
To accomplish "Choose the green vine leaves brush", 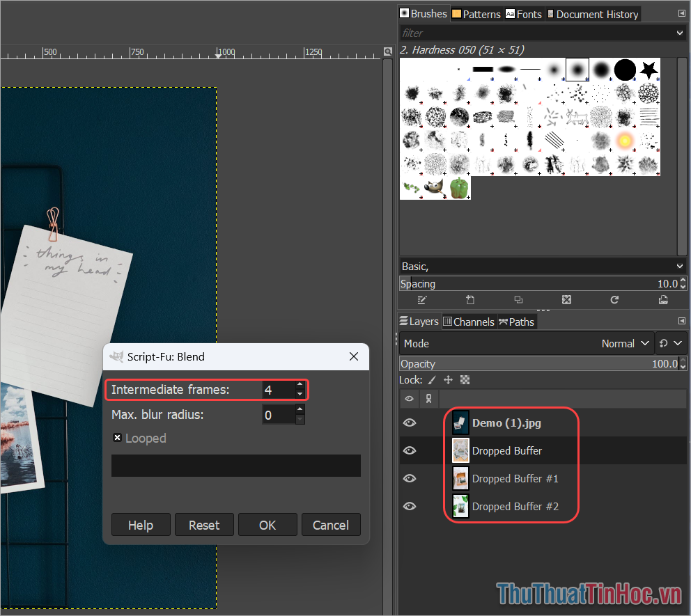I will (x=412, y=188).
